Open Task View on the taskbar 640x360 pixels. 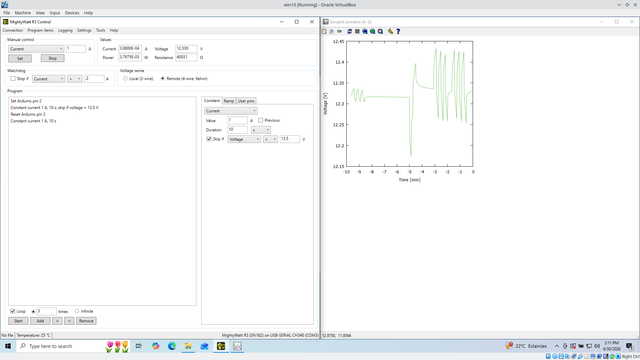click(x=139, y=346)
